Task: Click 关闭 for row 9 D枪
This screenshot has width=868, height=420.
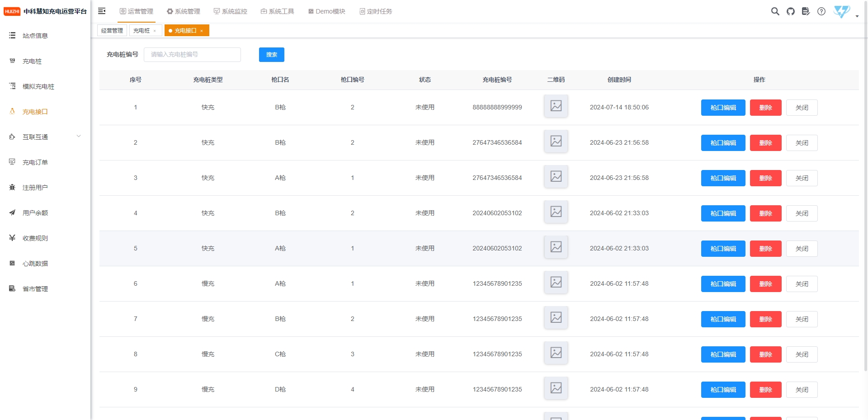Action: point(802,390)
